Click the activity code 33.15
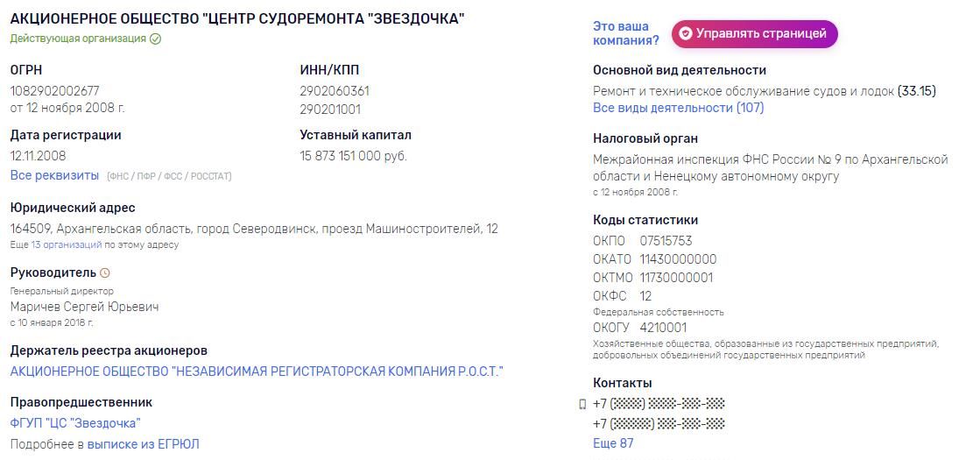 pyautogui.click(x=917, y=91)
